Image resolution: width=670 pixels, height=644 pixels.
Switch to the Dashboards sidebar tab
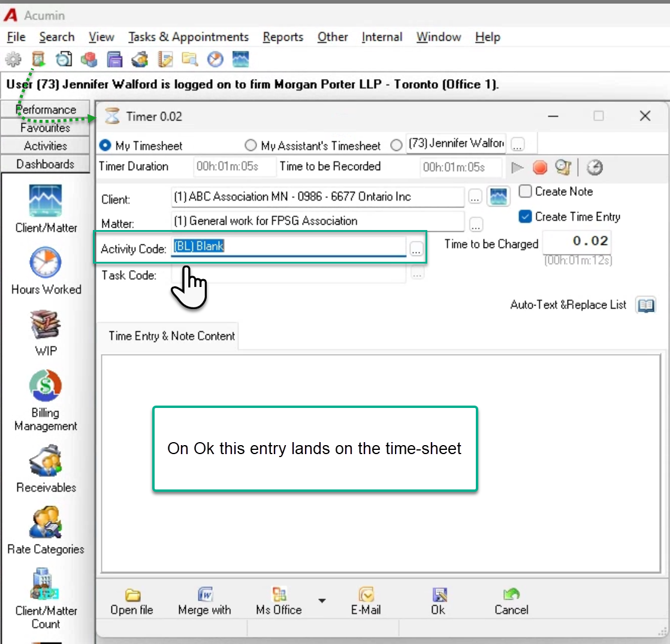click(x=46, y=164)
